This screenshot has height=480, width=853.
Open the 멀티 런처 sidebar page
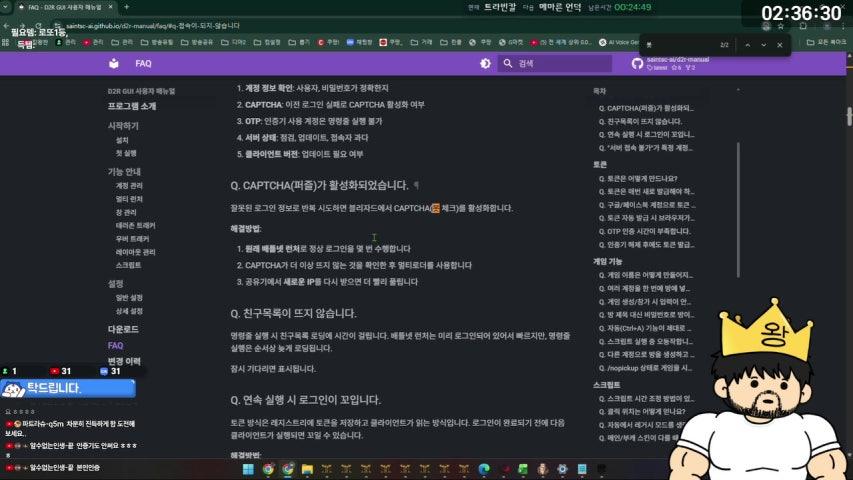pos(129,199)
